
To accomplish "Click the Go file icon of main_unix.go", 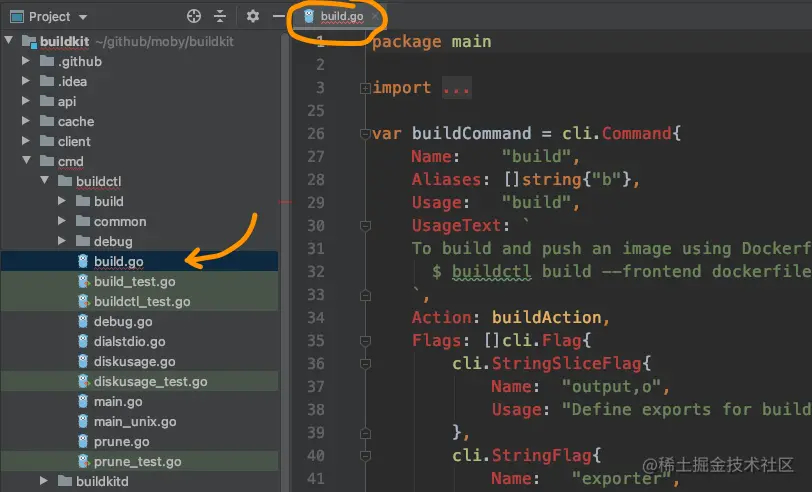I will (83, 422).
